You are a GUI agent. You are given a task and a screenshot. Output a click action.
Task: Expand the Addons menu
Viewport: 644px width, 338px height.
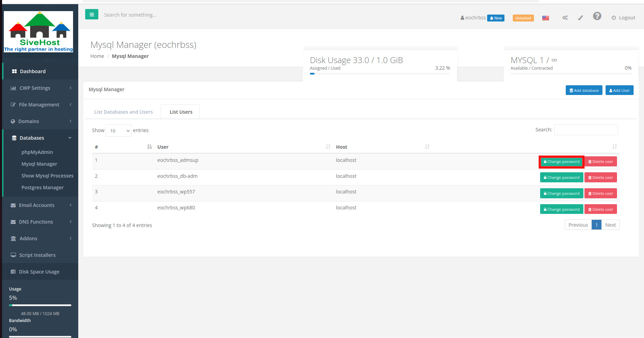coord(40,238)
